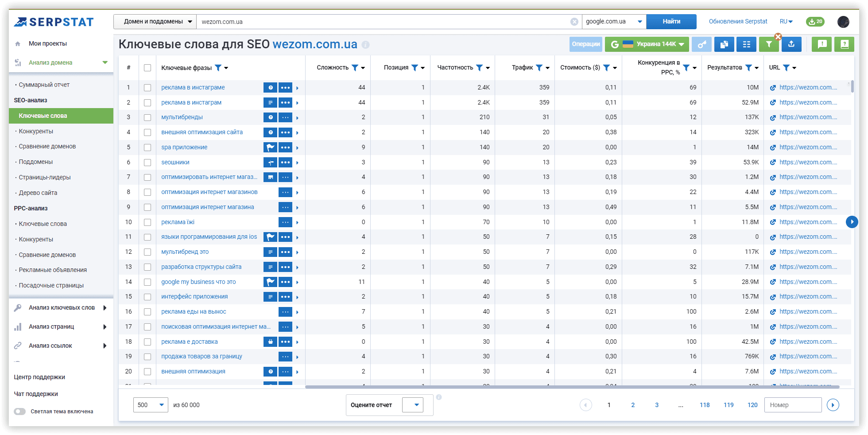Toggle the Светлая тема switch
The height and width of the screenshot is (435, 868).
(x=19, y=412)
